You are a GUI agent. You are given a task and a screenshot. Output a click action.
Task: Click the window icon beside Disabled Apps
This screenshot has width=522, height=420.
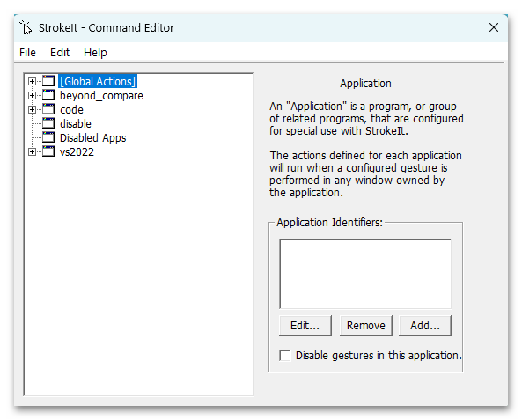tap(48, 137)
